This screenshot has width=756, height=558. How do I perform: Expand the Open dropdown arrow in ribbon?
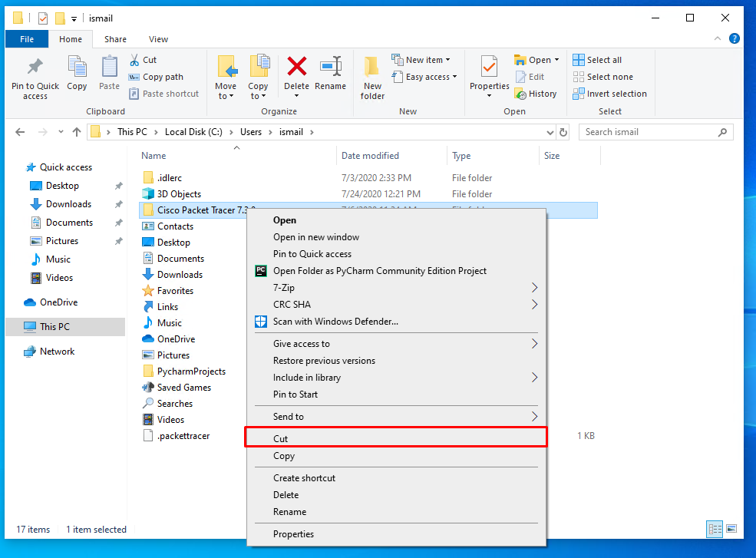557,60
